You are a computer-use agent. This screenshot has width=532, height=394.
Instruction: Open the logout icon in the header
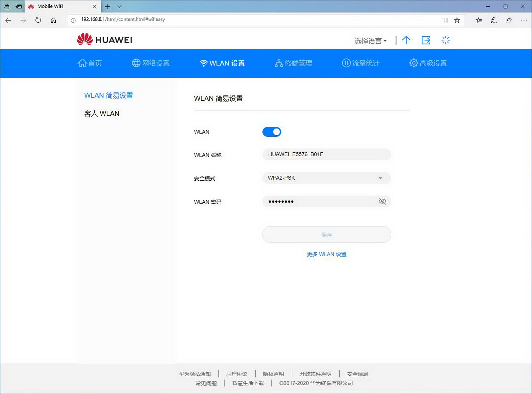click(x=426, y=40)
